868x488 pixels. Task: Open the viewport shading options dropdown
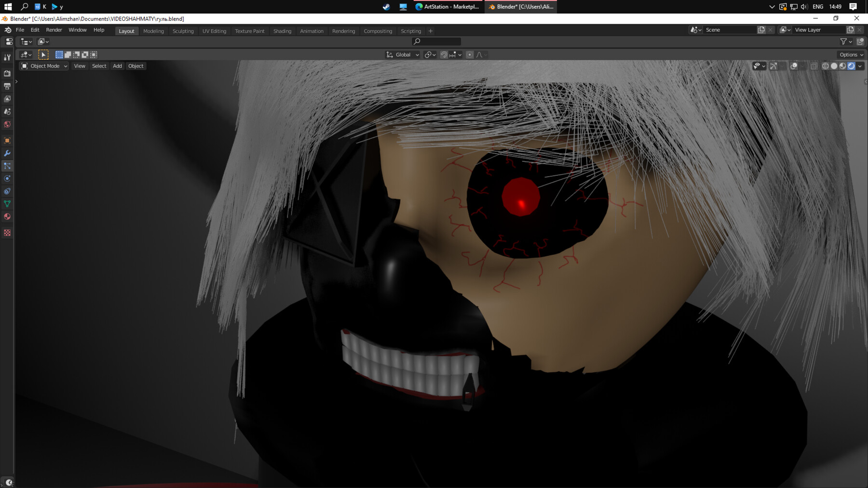tap(860, 66)
